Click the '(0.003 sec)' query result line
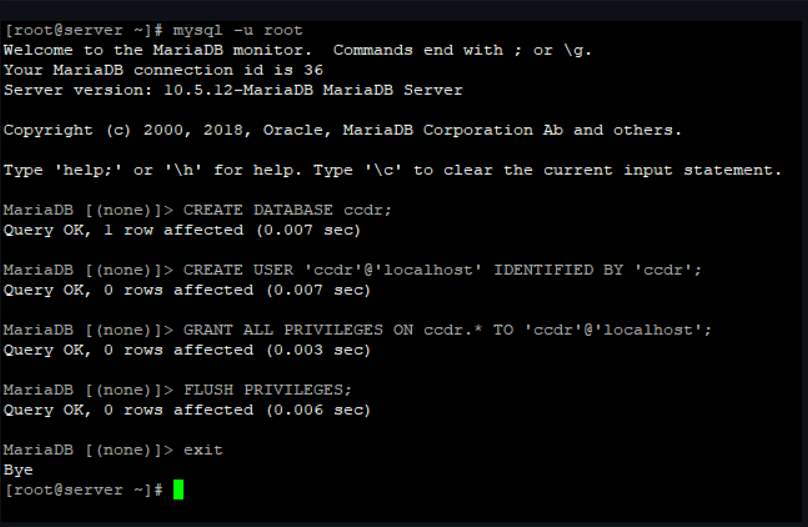Image resolution: width=808 pixels, height=527 pixels. click(187, 350)
